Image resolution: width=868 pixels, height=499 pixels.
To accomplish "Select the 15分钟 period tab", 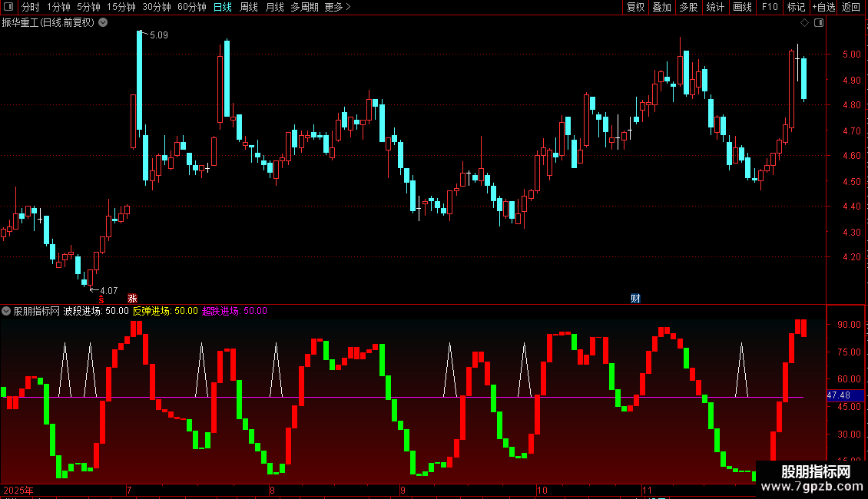I will [x=121, y=7].
